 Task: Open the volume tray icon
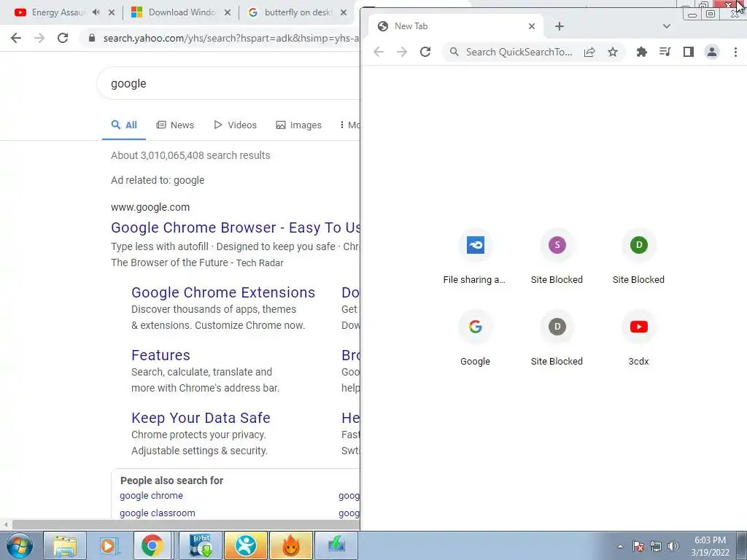tap(673, 546)
